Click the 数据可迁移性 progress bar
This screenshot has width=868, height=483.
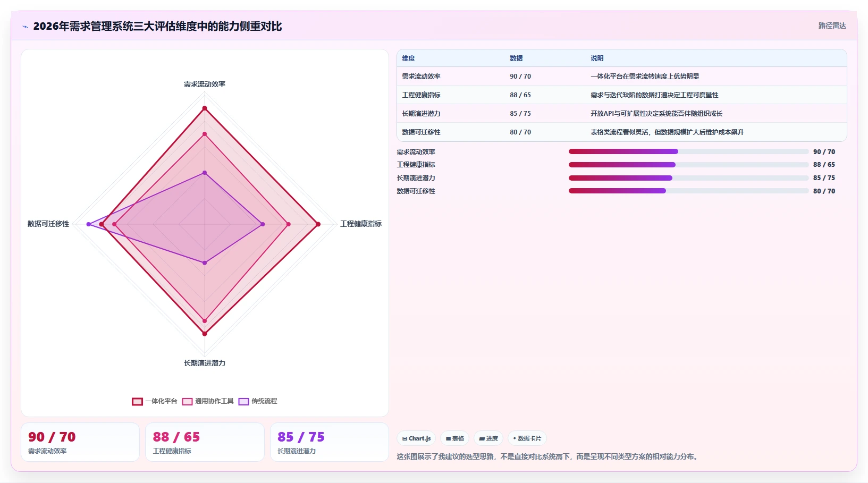pyautogui.click(x=688, y=191)
